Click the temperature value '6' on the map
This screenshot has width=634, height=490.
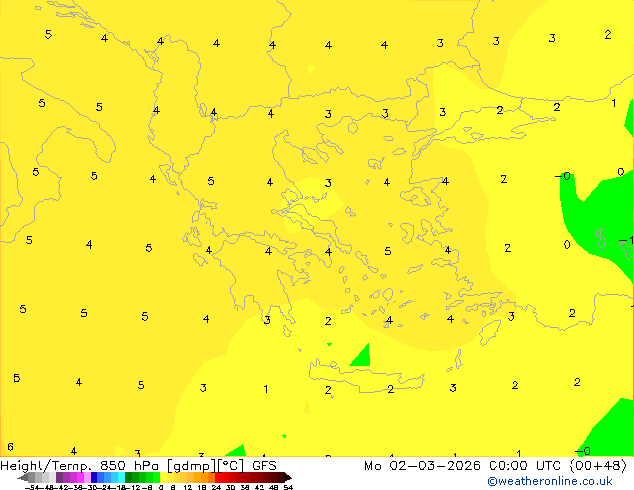11,447
